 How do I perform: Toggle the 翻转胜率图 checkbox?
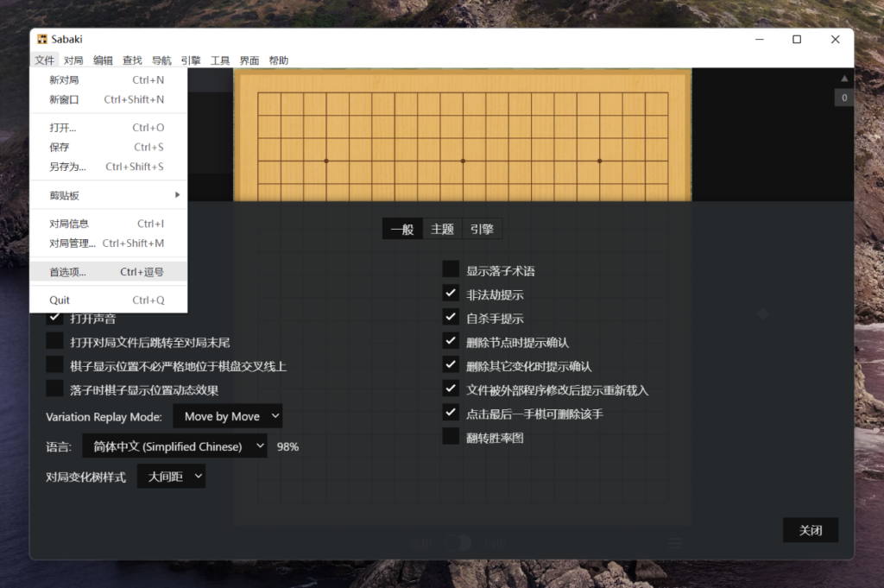pos(451,436)
